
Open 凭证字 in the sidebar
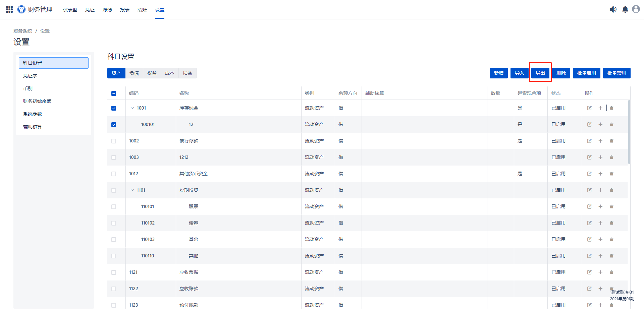[x=54, y=76]
